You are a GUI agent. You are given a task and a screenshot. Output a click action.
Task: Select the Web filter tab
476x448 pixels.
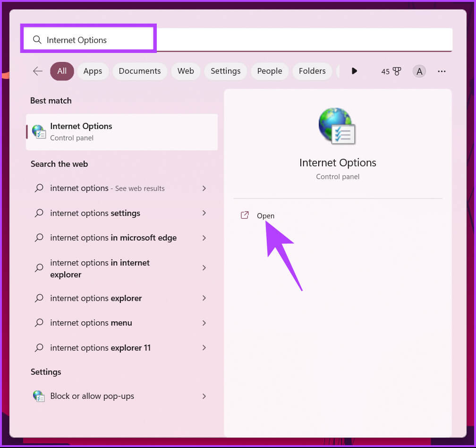tap(186, 71)
